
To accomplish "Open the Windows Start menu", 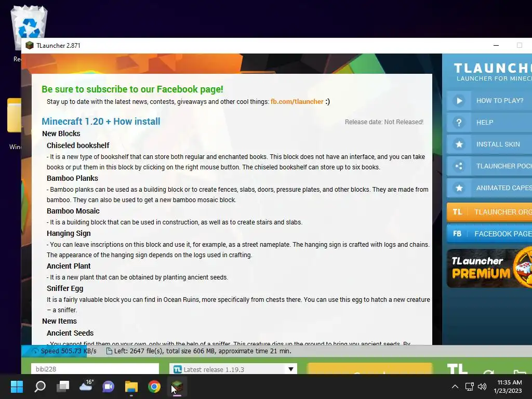I will coord(17,387).
